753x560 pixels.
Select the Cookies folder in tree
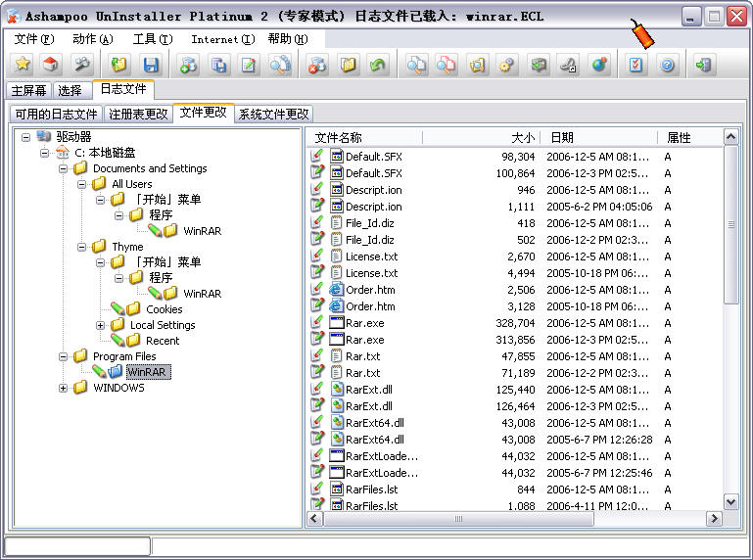pyautogui.click(x=165, y=309)
